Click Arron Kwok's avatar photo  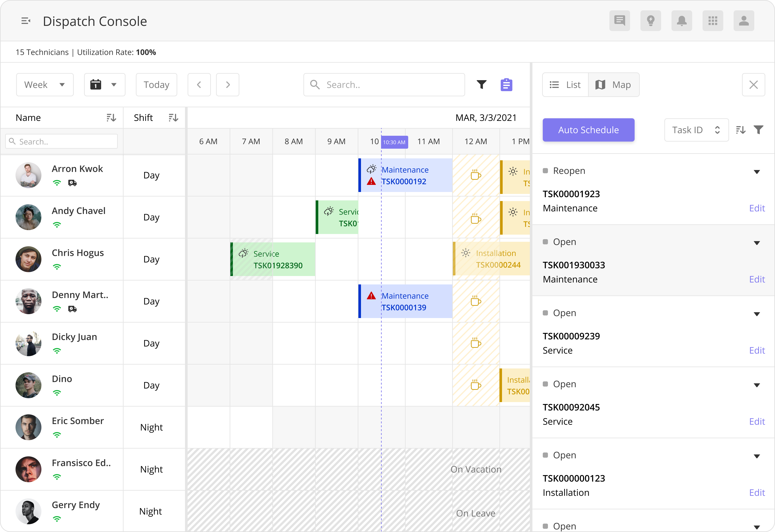[28, 175]
